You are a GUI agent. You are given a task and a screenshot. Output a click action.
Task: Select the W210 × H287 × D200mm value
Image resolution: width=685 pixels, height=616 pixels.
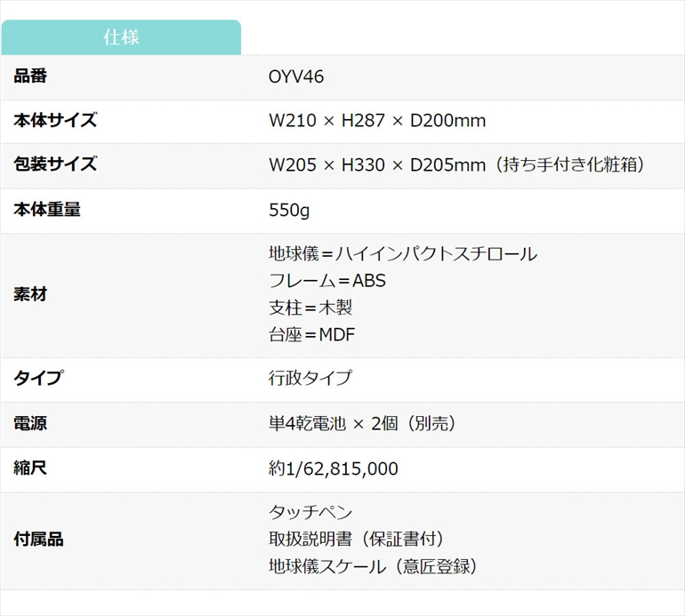377,121
